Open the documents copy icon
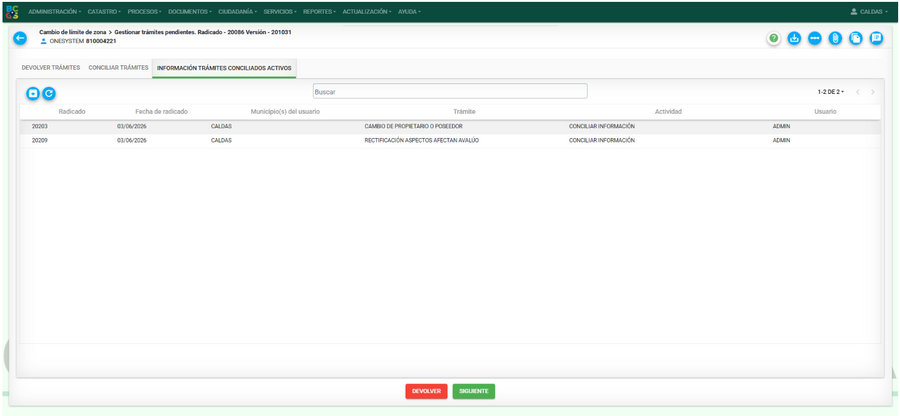900x416 pixels. [x=856, y=38]
